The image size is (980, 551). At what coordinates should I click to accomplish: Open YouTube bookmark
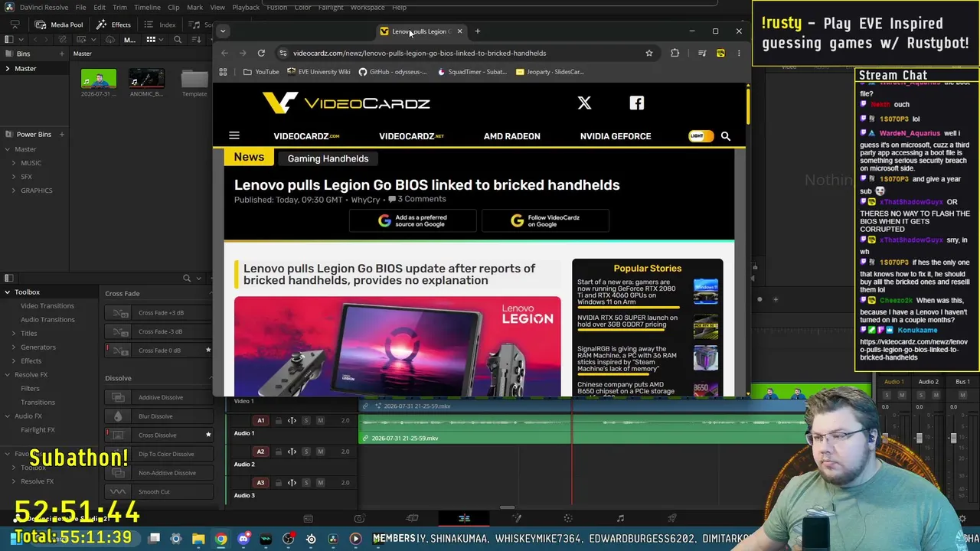point(261,72)
